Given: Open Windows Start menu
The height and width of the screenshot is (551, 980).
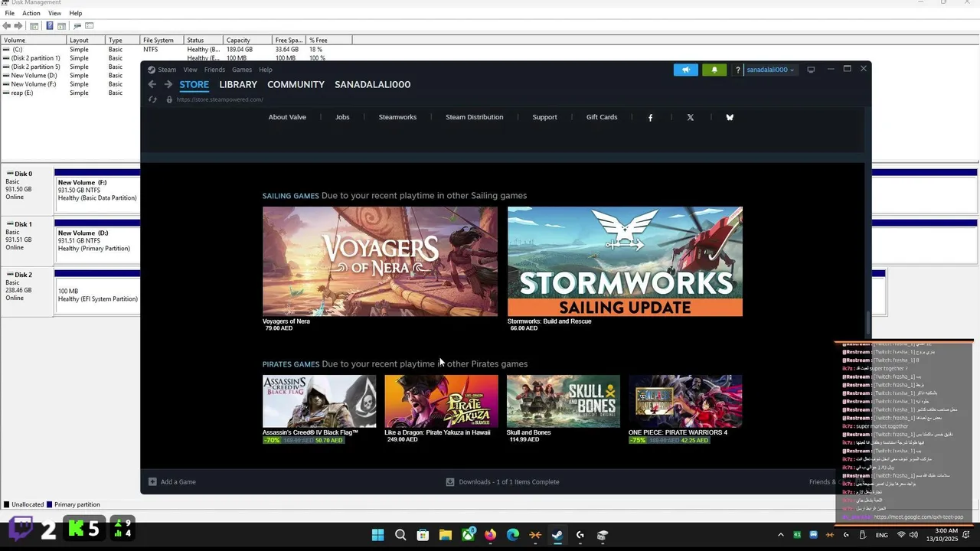Looking at the screenshot, I should [377, 535].
